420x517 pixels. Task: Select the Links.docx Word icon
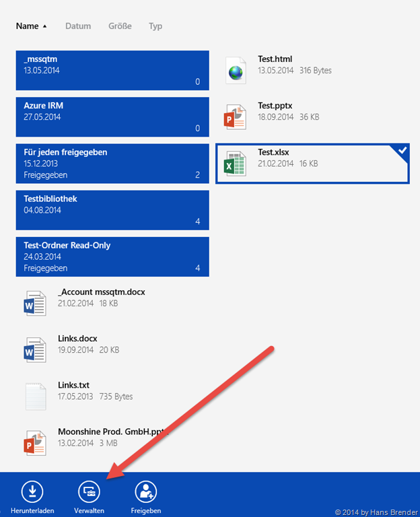[x=35, y=350]
